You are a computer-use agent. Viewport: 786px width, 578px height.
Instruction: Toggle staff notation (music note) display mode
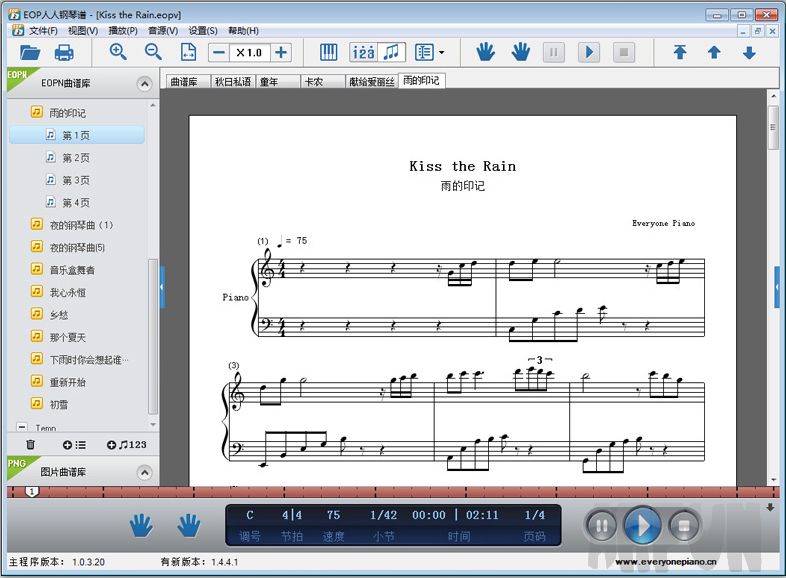pos(392,53)
